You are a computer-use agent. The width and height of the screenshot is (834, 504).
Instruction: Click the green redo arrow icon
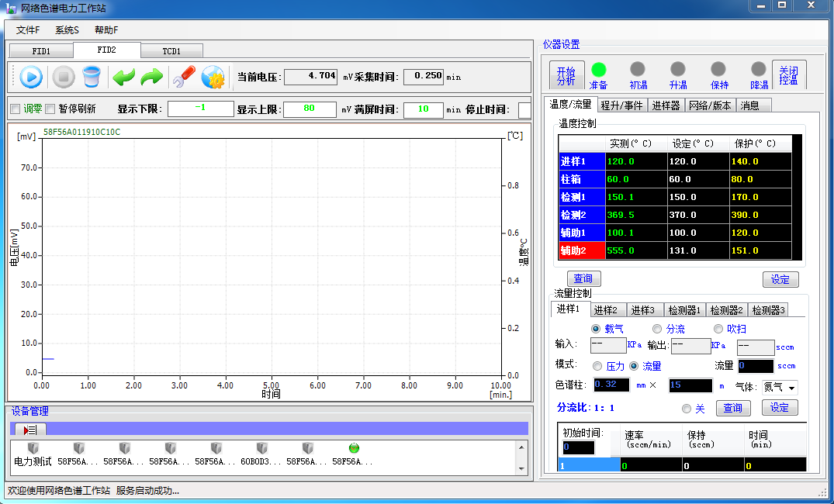[151, 77]
